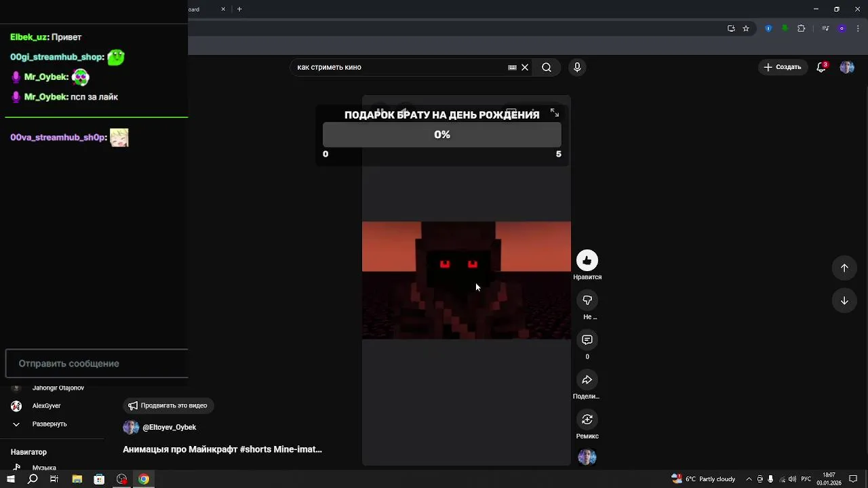Clear the search query with the X icon

tap(525, 67)
